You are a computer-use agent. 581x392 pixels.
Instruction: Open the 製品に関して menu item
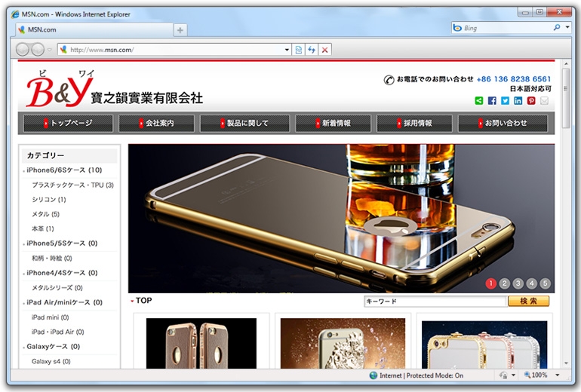(244, 124)
